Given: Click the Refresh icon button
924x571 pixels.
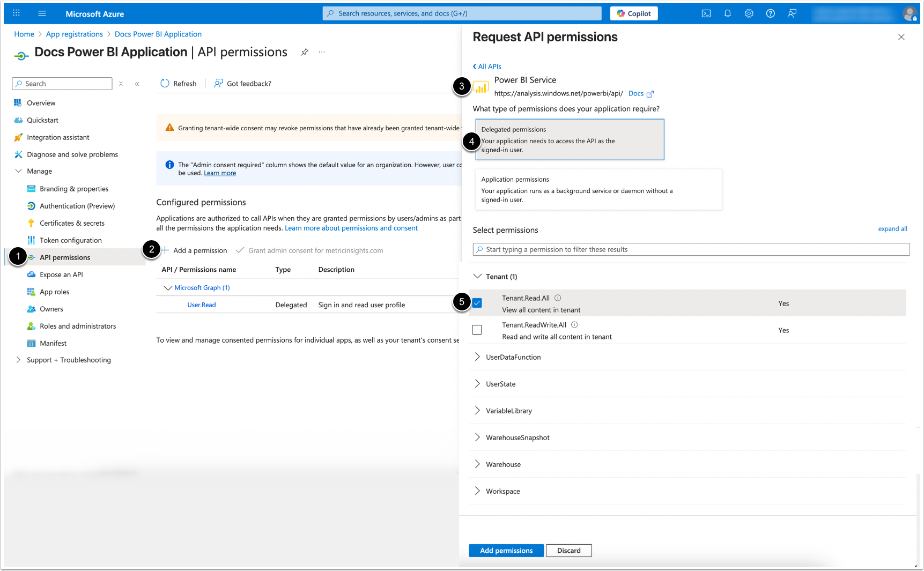Looking at the screenshot, I should pyautogui.click(x=165, y=84).
